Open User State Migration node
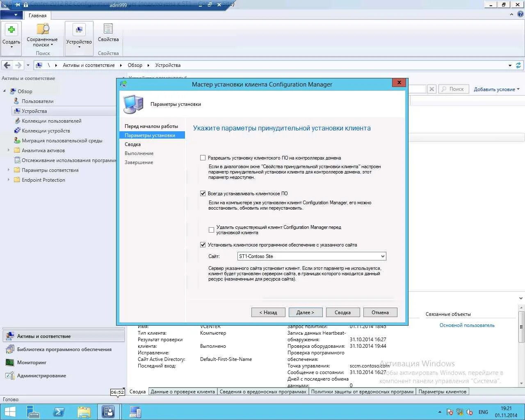This screenshot has width=525, height=420. coord(62,141)
